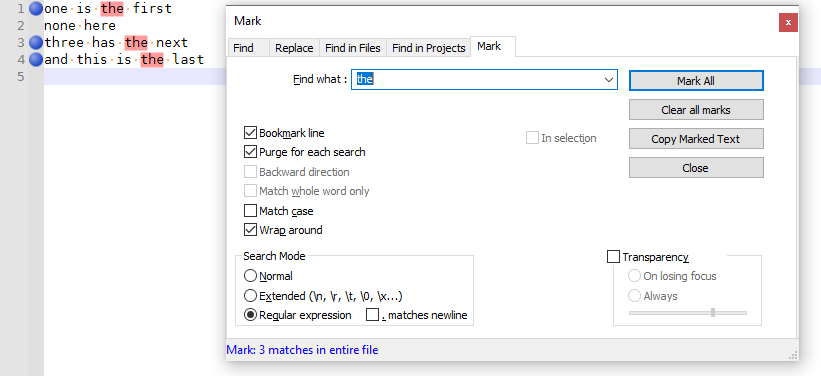Image resolution: width=821 pixels, height=376 pixels.
Task: Click the dialog resize grip corner
Action: [793, 355]
